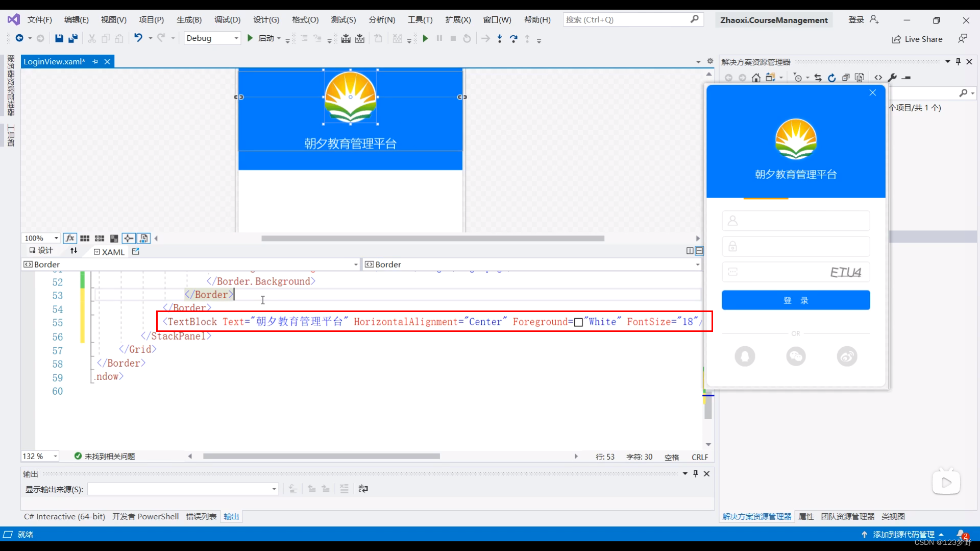The height and width of the screenshot is (551, 980).
Task: Open the 调试(D) menu
Action: pyautogui.click(x=227, y=20)
